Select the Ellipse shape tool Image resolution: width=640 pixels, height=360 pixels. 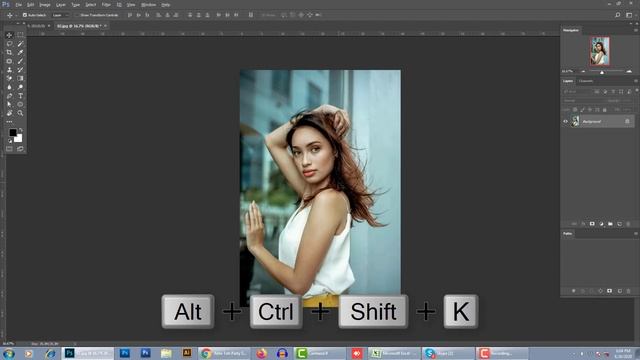pyautogui.click(x=20, y=104)
